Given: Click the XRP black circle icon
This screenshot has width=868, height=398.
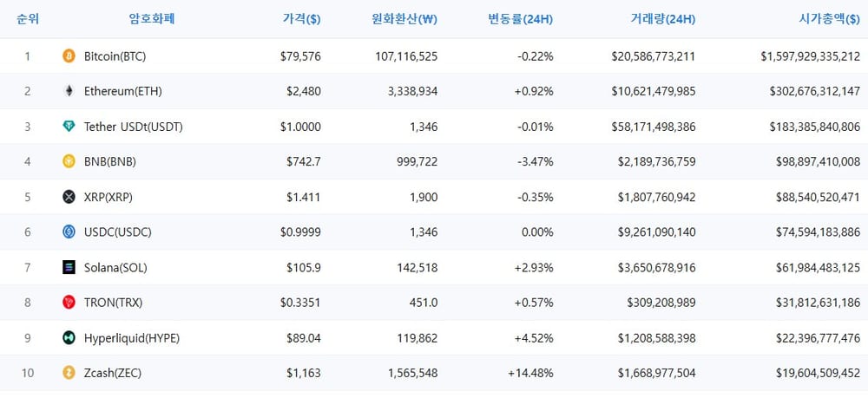Looking at the screenshot, I should (x=69, y=197).
